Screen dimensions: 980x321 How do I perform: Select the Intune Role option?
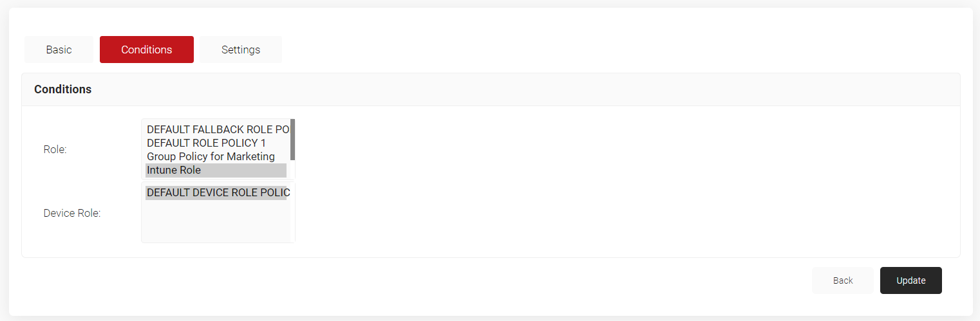click(174, 170)
